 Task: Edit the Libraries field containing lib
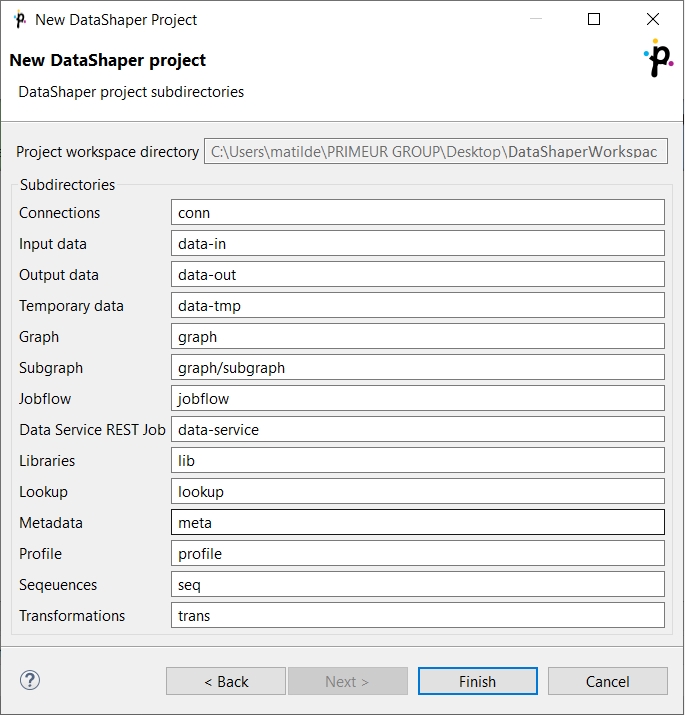(x=418, y=461)
